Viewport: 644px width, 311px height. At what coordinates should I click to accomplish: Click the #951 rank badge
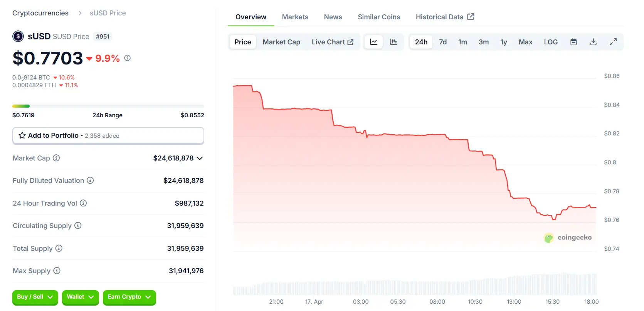tap(103, 36)
